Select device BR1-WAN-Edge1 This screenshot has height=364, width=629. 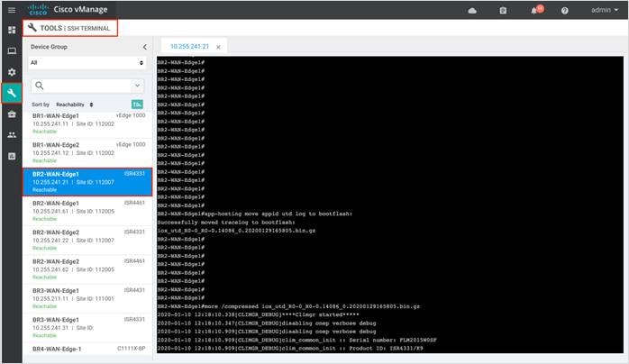coord(87,123)
